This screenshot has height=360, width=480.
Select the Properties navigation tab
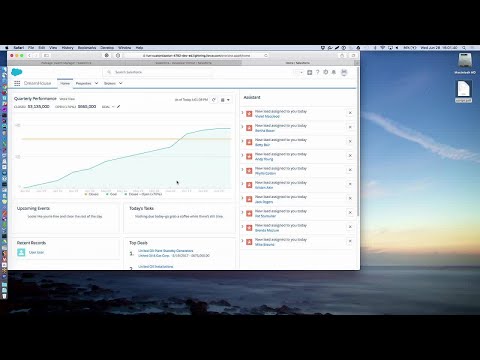tap(83, 83)
